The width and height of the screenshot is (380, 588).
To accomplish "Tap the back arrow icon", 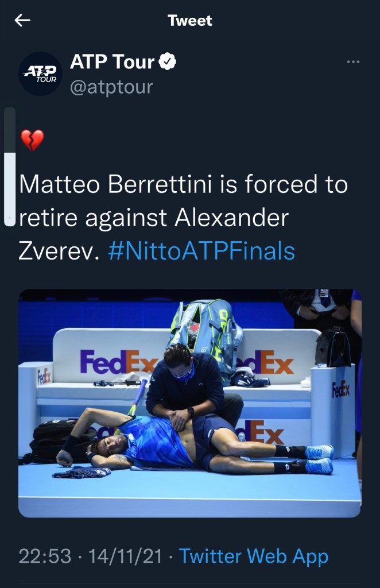I will tap(22, 20).
